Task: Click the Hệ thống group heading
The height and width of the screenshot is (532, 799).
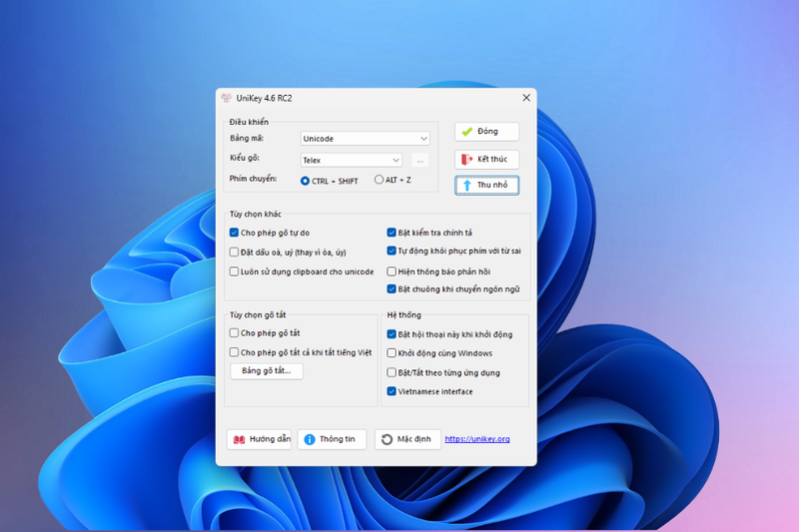Action: coord(404,315)
